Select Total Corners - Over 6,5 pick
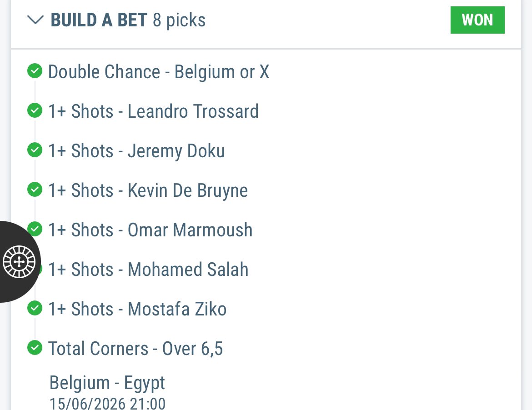The width and height of the screenshot is (532, 410). pyautogui.click(x=136, y=349)
